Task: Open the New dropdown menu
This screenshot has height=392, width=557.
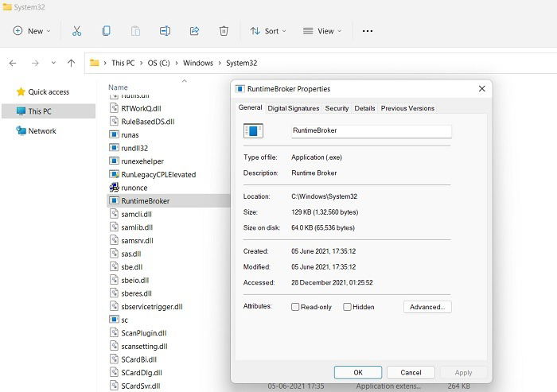Action: click(x=32, y=31)
